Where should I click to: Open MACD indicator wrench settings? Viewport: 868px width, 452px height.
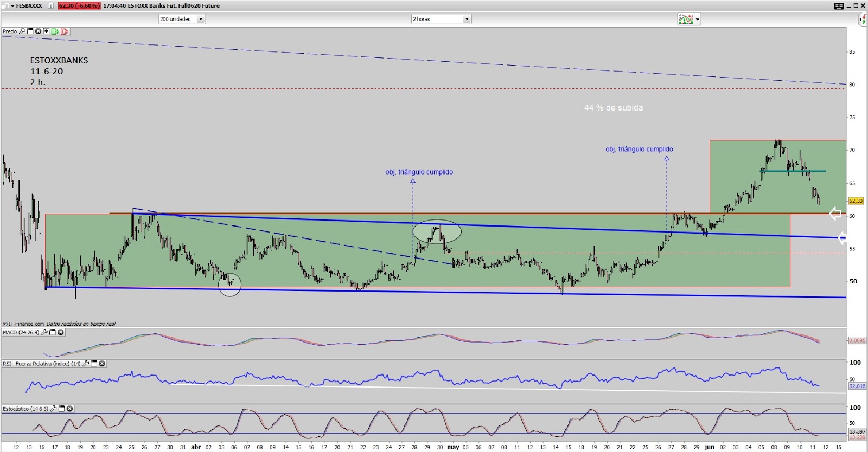pyautogui.click(x=44, y=332)
